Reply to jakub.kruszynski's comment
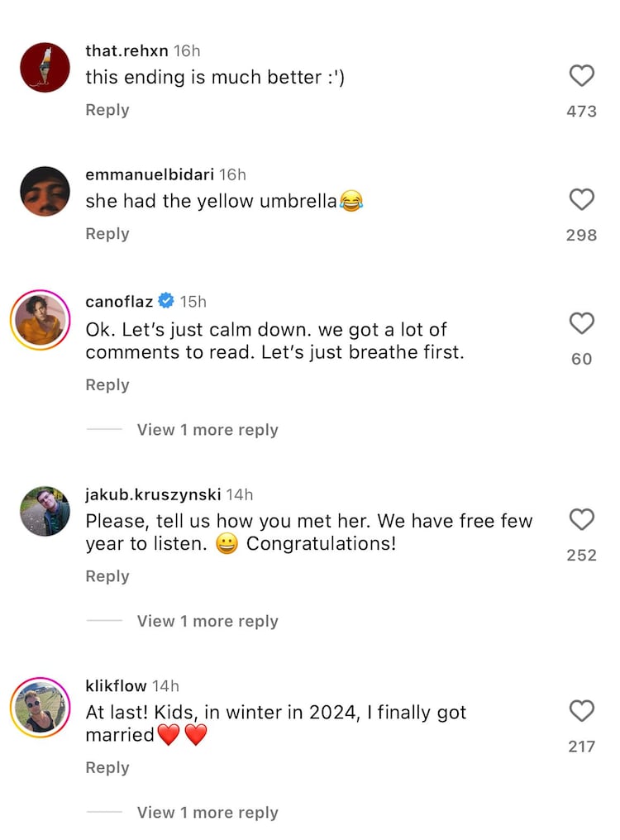This screenshot has width=620, height=840. point(107,576)
